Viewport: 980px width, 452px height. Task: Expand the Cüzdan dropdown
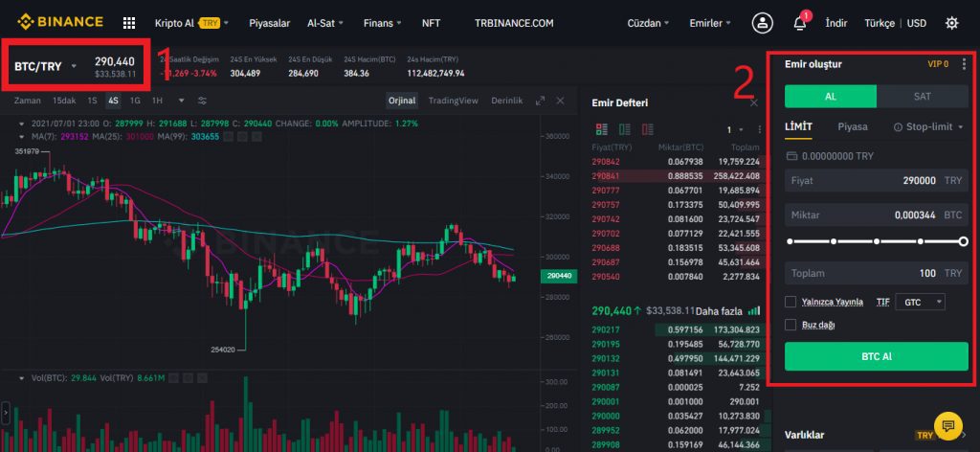(648, 23)
